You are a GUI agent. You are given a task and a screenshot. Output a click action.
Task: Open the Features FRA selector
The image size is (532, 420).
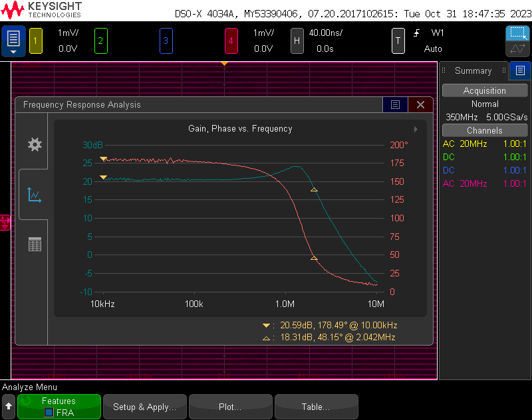pos(59,407)
